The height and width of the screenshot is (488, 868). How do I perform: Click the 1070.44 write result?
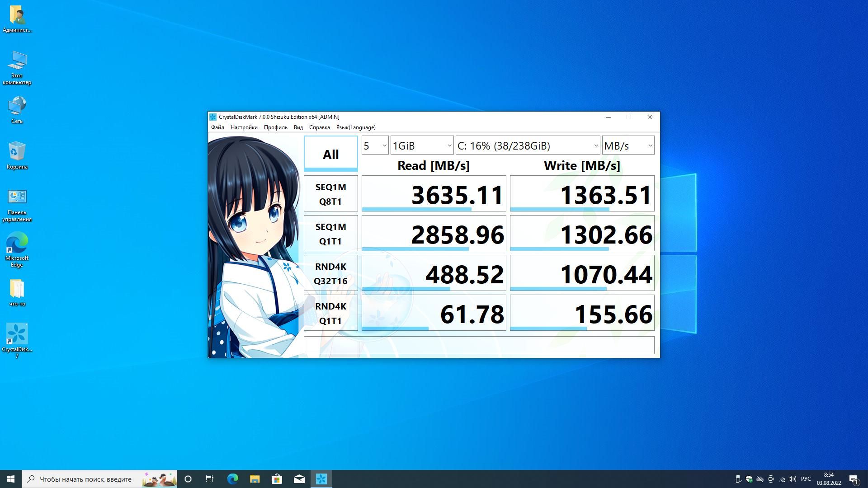582,273
